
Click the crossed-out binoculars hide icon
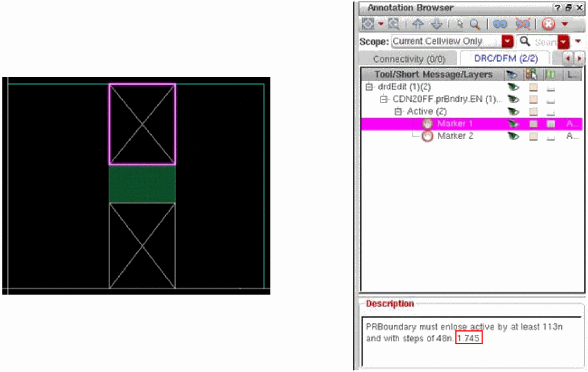523,24
